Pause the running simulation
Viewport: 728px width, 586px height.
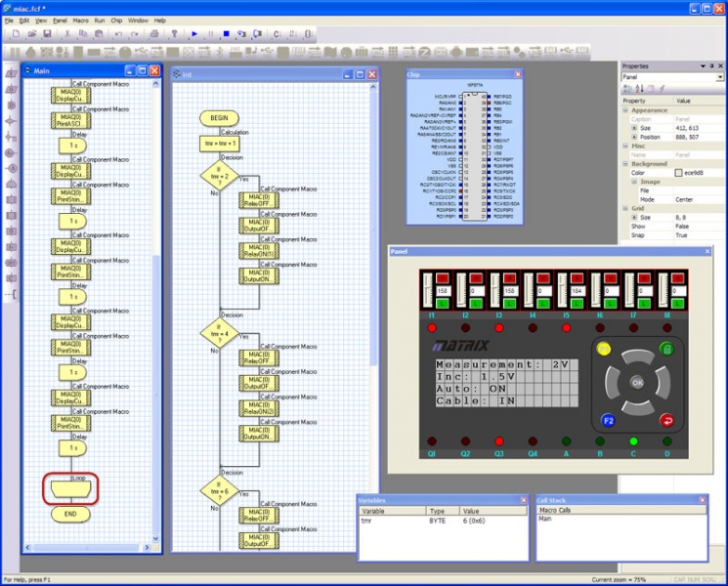(210, 34)
